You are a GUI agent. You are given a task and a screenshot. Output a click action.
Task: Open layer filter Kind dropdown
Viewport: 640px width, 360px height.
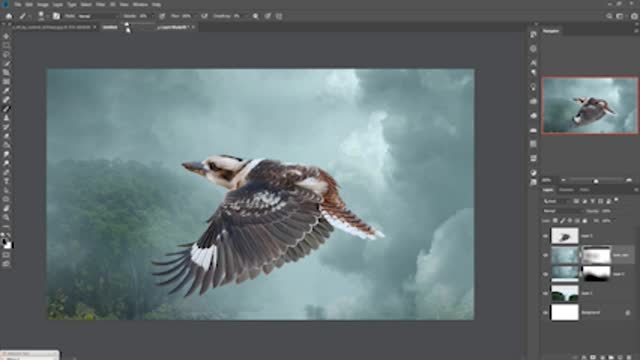[x=556, y=201]
